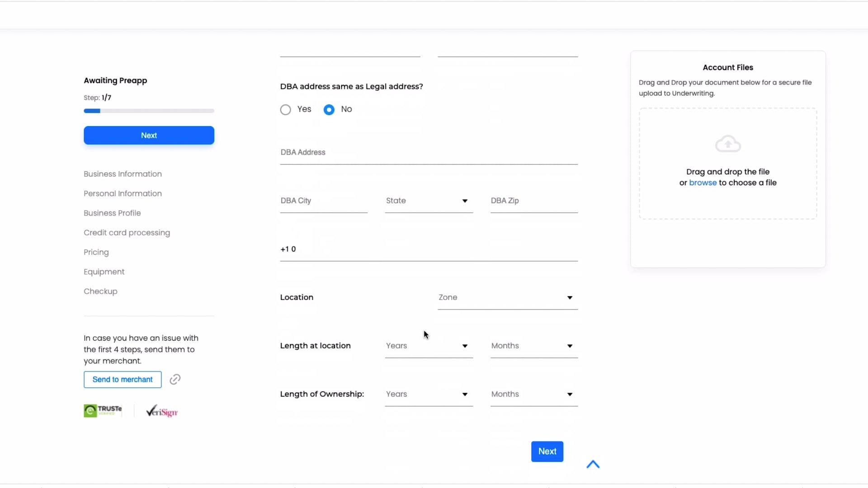
Task: Expand Months dropdown for Length at location
Action: coord(534,346)
